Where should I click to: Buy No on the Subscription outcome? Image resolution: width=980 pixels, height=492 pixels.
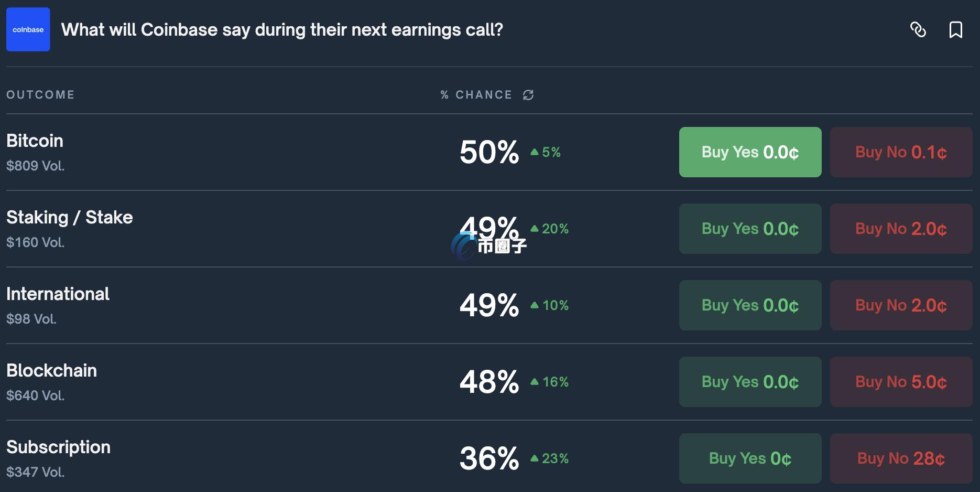pos(900,458)
